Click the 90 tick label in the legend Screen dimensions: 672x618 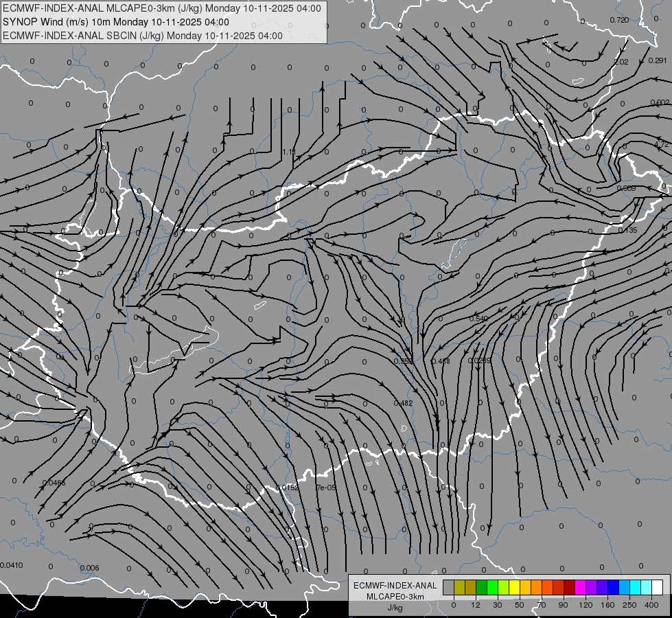[x=563, y=605]
